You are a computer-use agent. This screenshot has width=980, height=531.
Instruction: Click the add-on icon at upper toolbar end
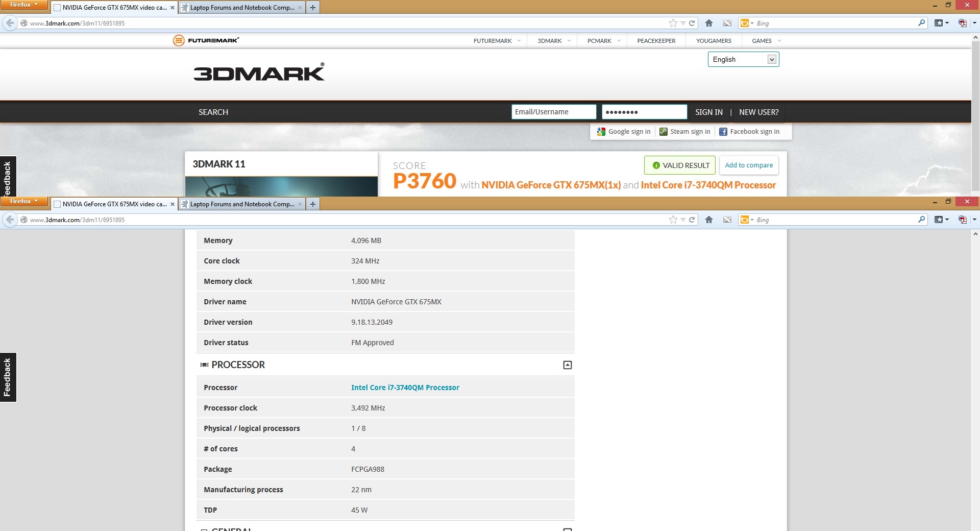(x=963, y=23)
